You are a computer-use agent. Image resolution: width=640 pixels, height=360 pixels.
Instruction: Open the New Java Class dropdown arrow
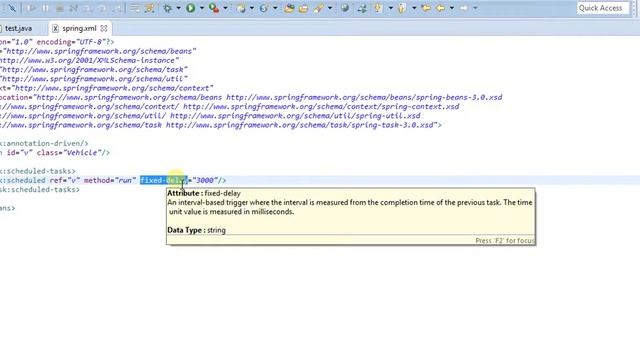pyautogui.click(x=275, y=8)
